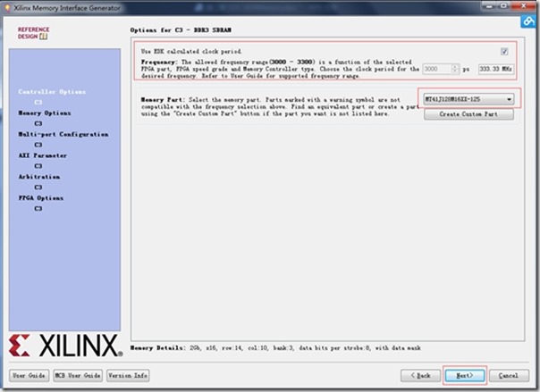This screenshot has width=540, height=392.
Task: Select AXI Parameter in the sidebar
Action: [x=42, y=155]
